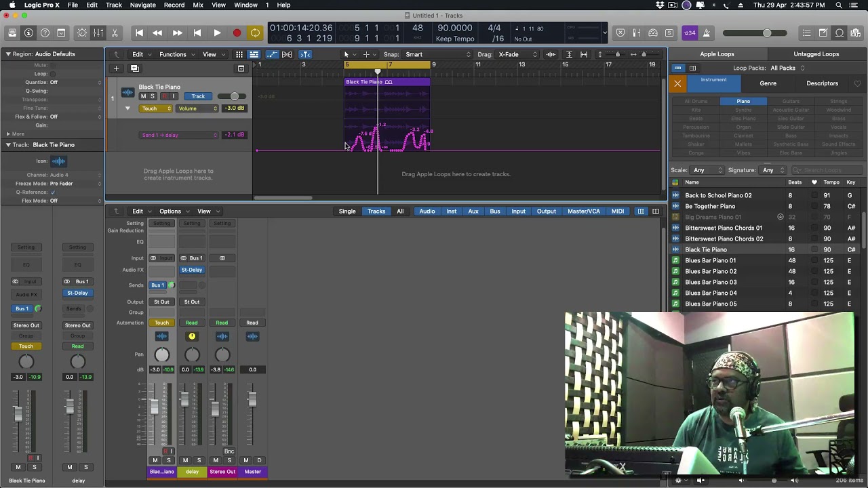This screenshot has height=488, width=868.
Task: Open the Note Pads button
Action: pyautogui.click(x=823, y=33)
